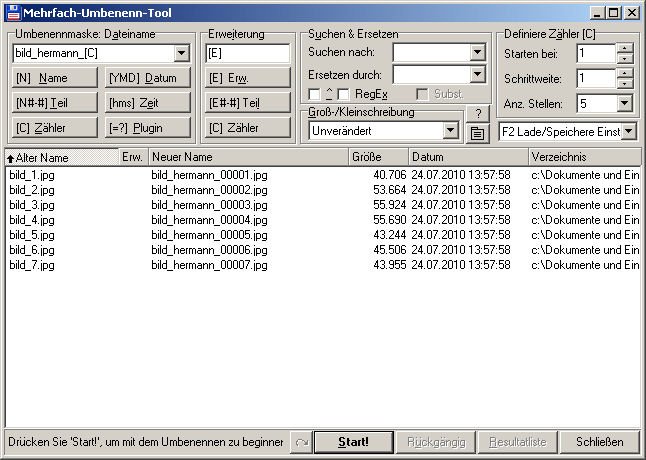Screen dimensions: 646x460
Task: Click the [C] Zähler button under Erweiterung
Action: click(248, 128)
